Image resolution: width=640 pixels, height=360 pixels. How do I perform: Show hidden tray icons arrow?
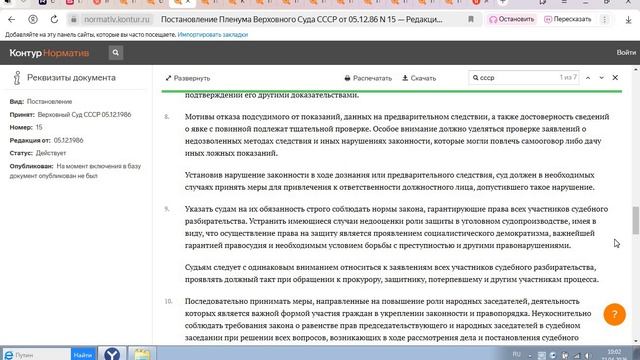click(530, 356)
